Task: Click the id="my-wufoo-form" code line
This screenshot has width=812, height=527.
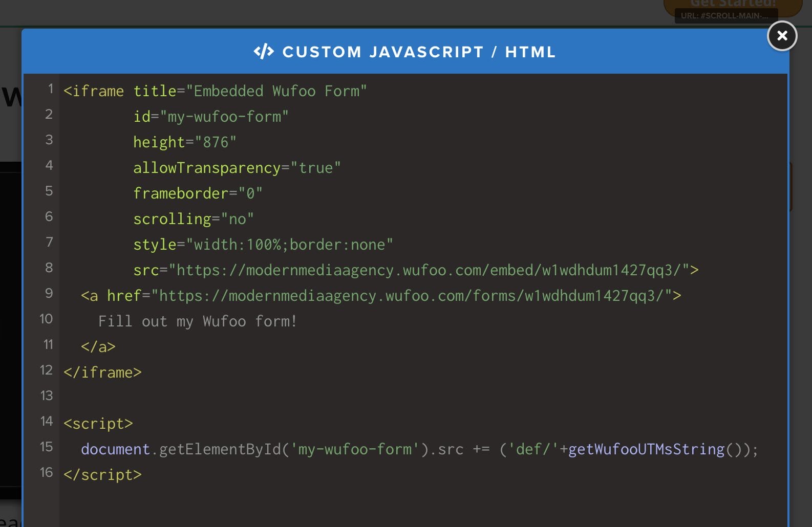Action: pyautogui.click(x=211, y=117)
